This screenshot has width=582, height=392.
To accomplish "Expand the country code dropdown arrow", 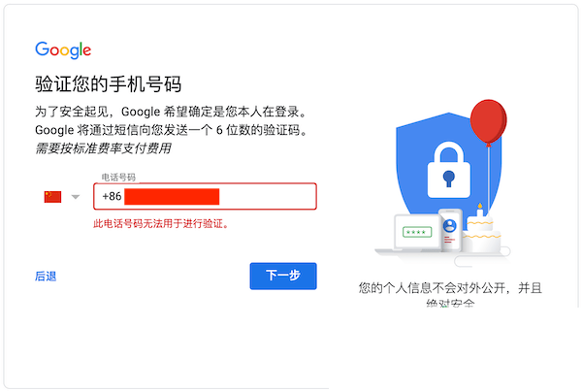I will click(x=76, y=198).
